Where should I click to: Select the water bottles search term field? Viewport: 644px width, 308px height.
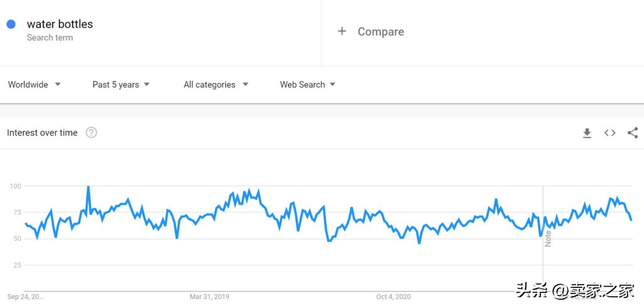pos(60,25)
